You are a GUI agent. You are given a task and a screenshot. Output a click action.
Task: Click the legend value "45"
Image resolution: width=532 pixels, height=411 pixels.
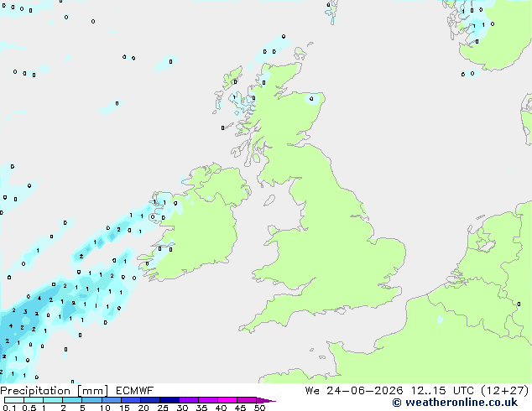[240, 408]
